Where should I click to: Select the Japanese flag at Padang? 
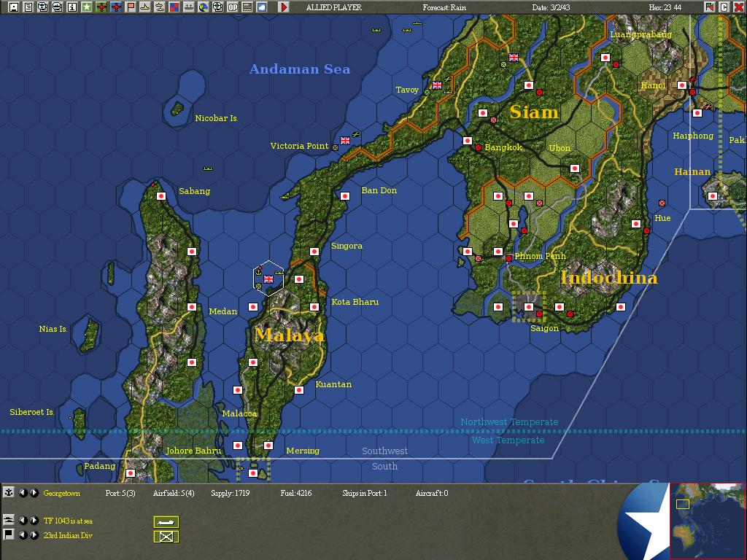coord(131,473)
